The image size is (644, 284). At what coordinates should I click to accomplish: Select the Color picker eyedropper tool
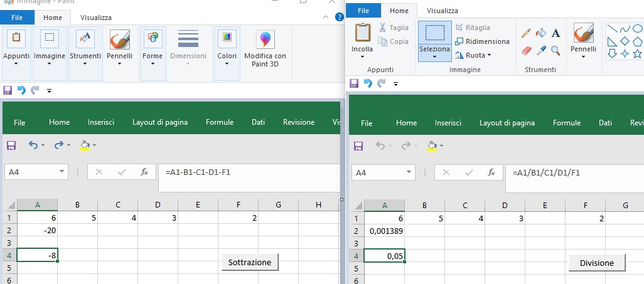[x=541, y=51]
